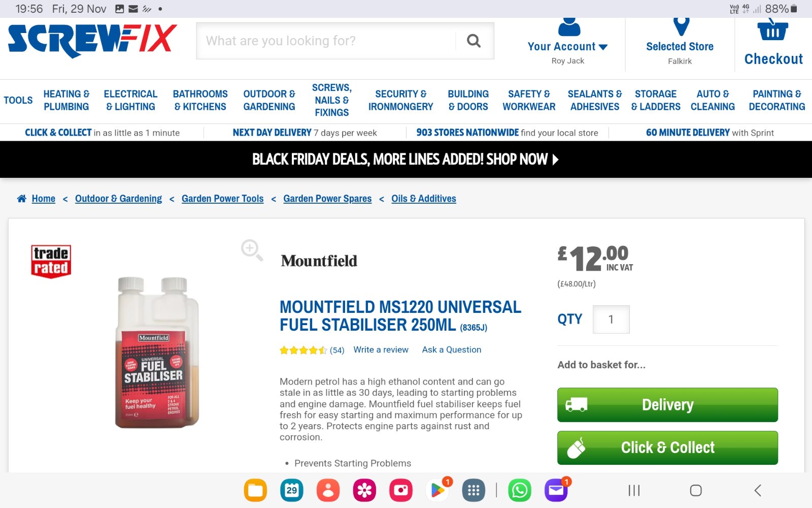Open the Write a review link
This screenshot has height=508, width=812.
[381, 350]
